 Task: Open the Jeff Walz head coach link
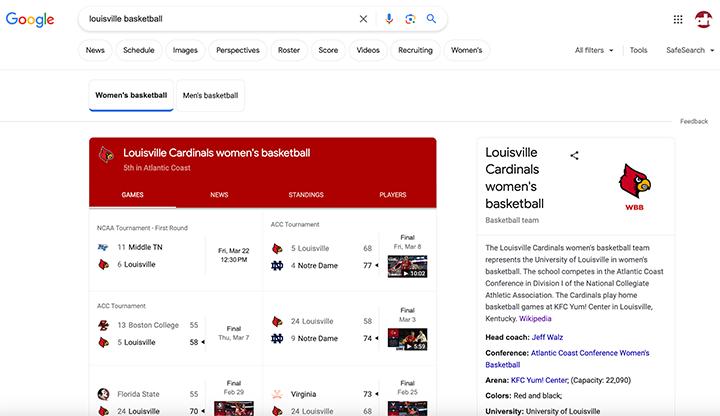pos(547,337)
